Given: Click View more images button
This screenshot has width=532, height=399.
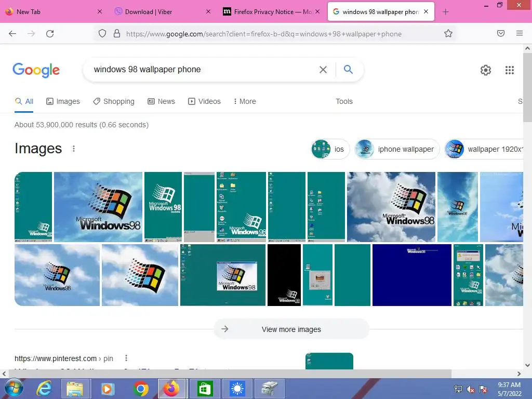Looking at the screenshot, I should [291, 329].
